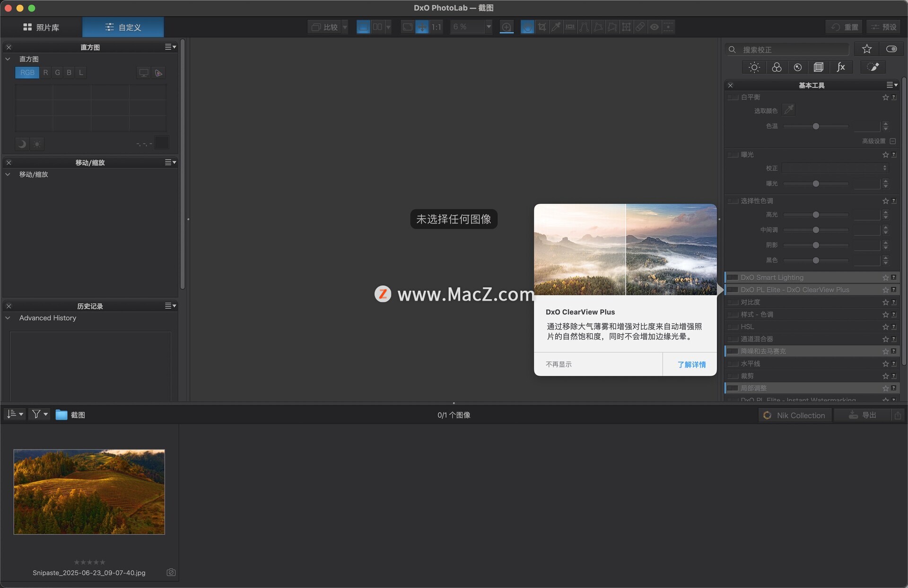Show color corrections palette (three circles icon)
This screenshot has height=588, width=908.
(x=777, y=67)
